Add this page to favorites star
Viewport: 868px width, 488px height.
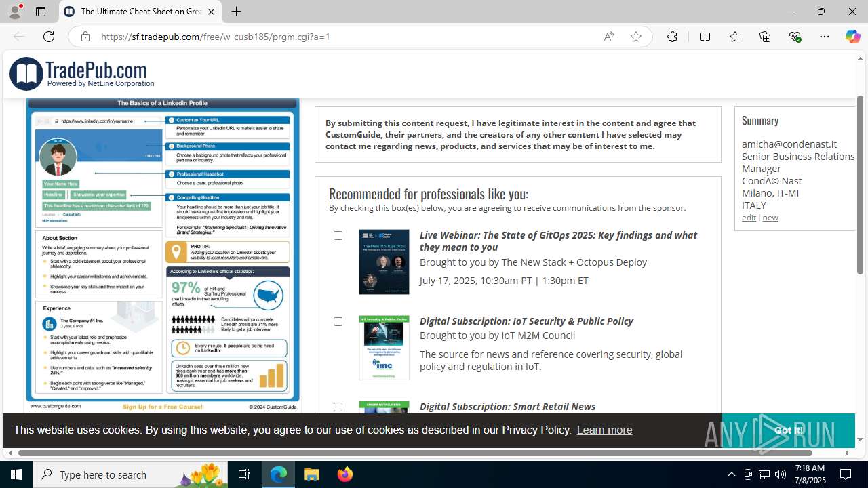636,37
